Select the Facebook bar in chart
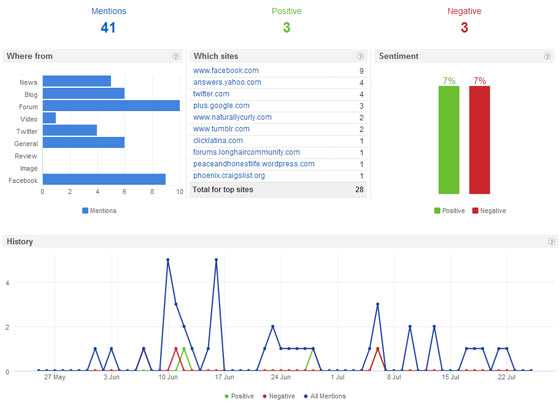Image resolution: width=560 pixels, height=407 pixels. [104, 179]
